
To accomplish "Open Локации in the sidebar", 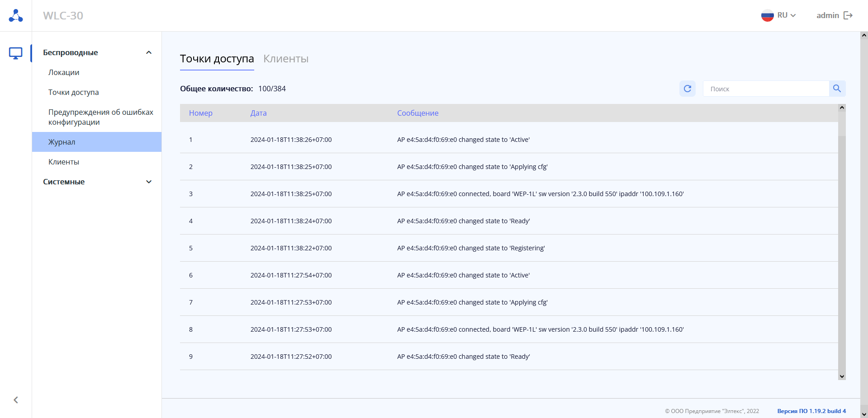I will click(64, 72).
